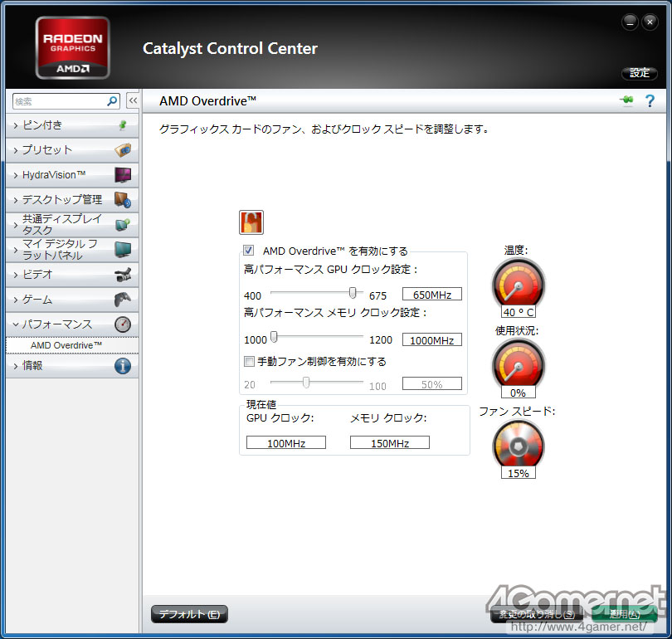Click the 650MHz GPU clock value box
This screenshot has width=672, height=639.
click(432, 295)
